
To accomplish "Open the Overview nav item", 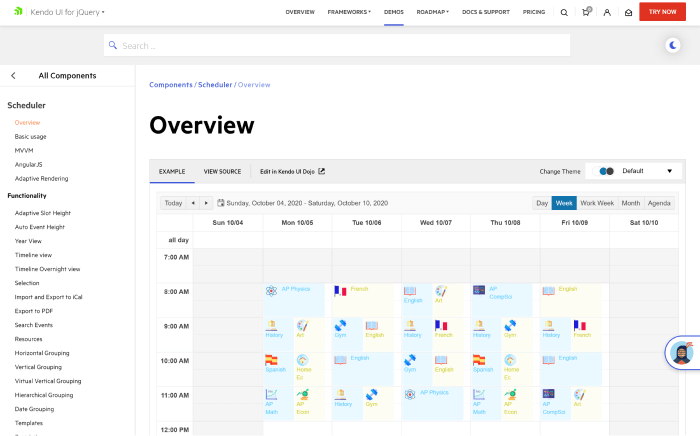I will (x=300, y=12).
